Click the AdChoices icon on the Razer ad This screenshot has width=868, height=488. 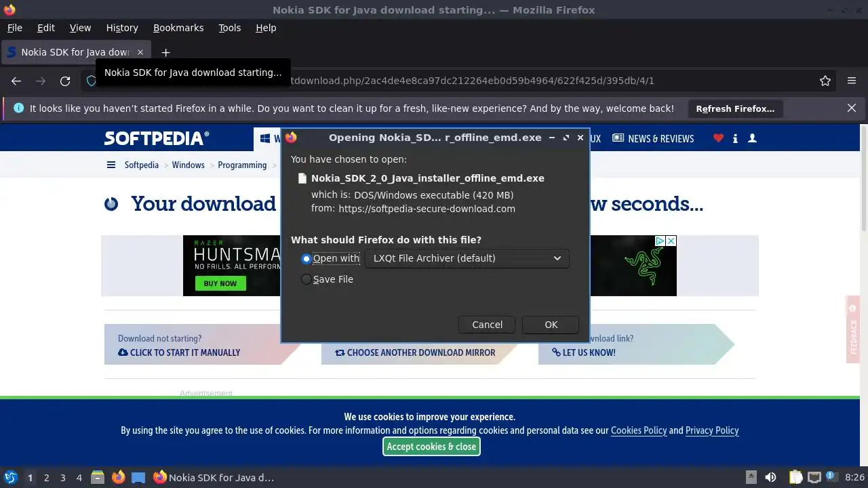[660, 241]
